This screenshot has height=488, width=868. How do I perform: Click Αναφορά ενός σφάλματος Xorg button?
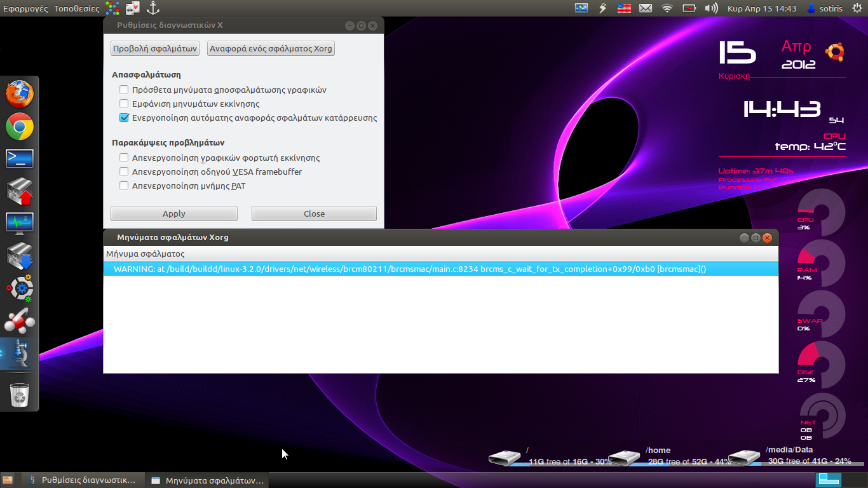click(x=271, y=48)
